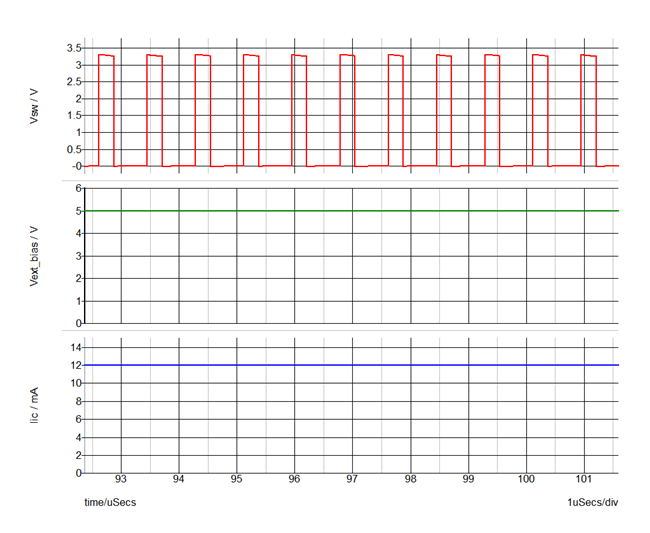Click the Vext_bias / V axis label
The width and height of the screenshot is (650, 533).
[34, 256]
